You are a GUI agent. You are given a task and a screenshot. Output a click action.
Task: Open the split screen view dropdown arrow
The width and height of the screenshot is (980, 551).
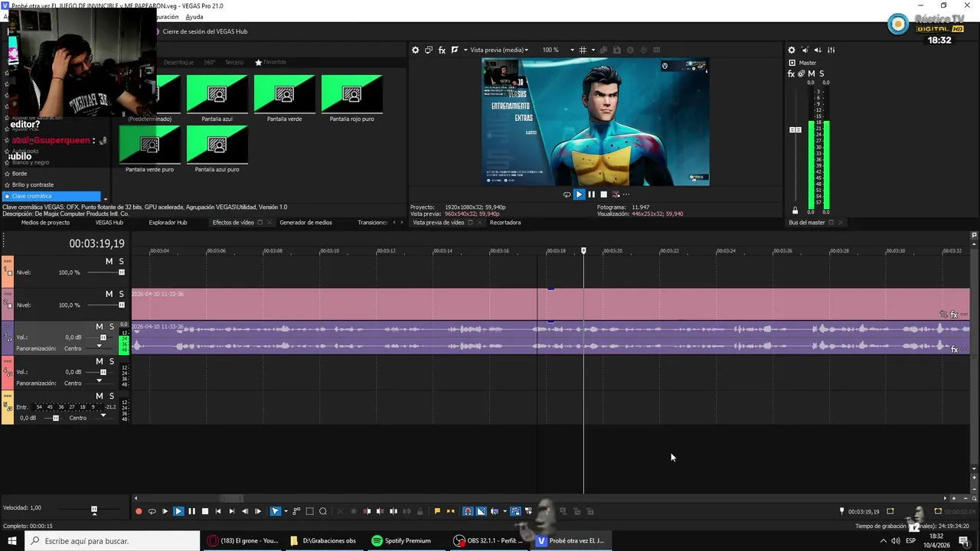(465, 50)
